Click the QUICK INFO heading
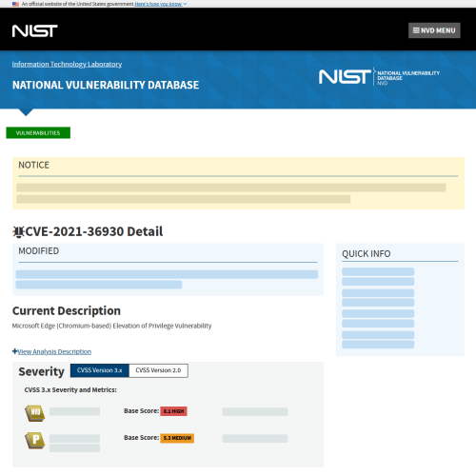Image resolution: width=476 pixels, height=476 pixels. click(367, 253)
